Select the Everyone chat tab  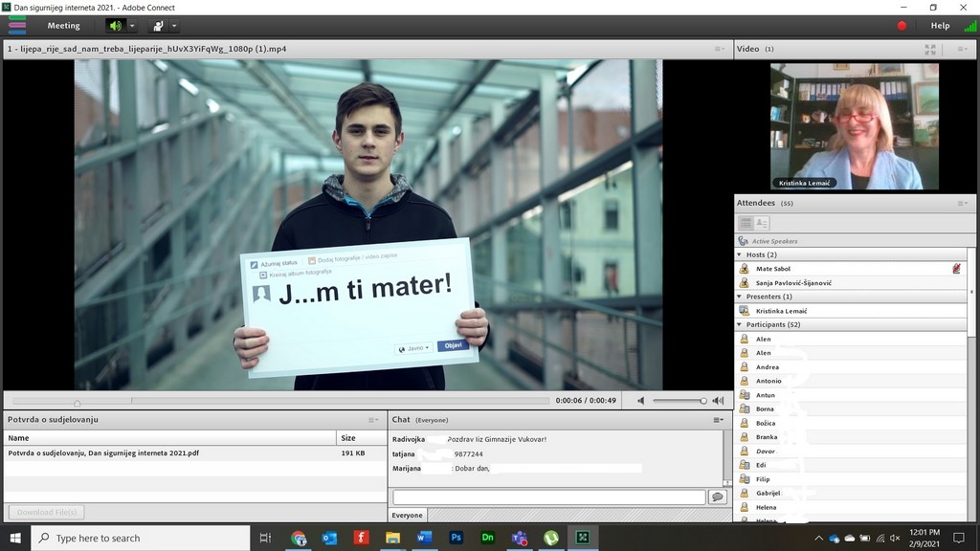(407, 516)
